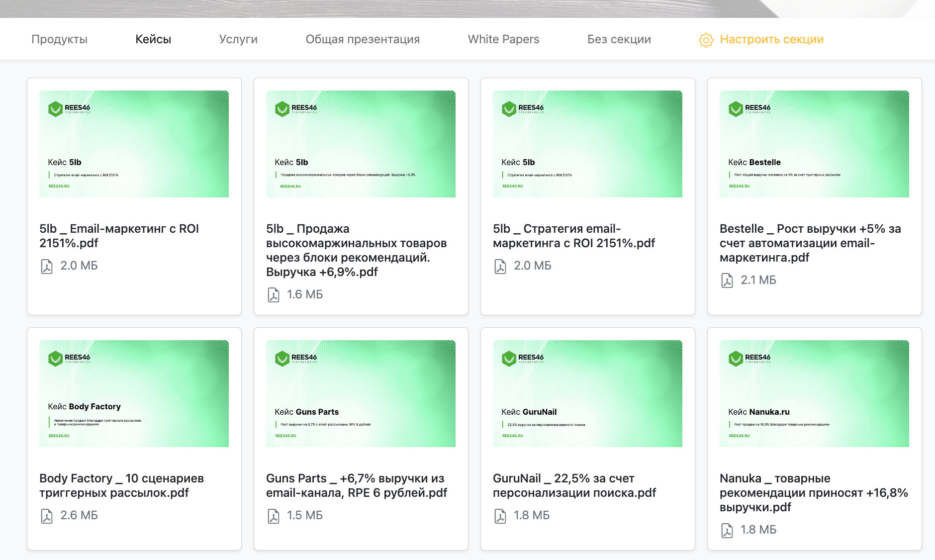Click the 1.5 МБ size text
The width and height of the screenshot is (935, 560).
coord(305,515)
